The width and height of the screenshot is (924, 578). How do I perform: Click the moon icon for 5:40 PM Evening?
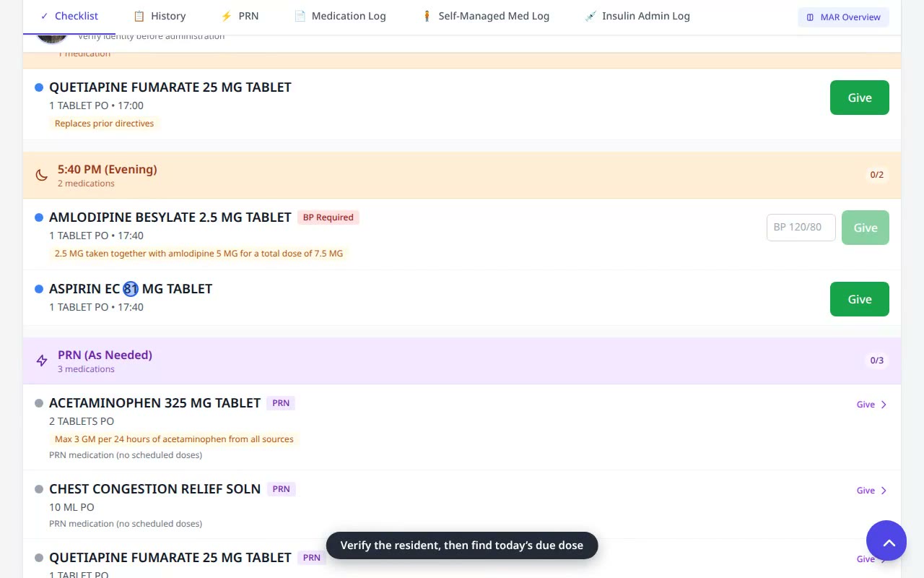(42, 175)
